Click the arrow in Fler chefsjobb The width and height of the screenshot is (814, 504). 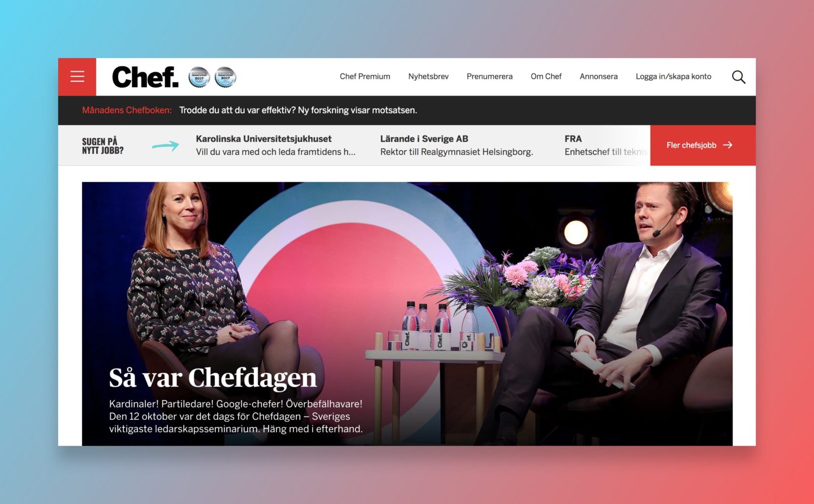727,145
